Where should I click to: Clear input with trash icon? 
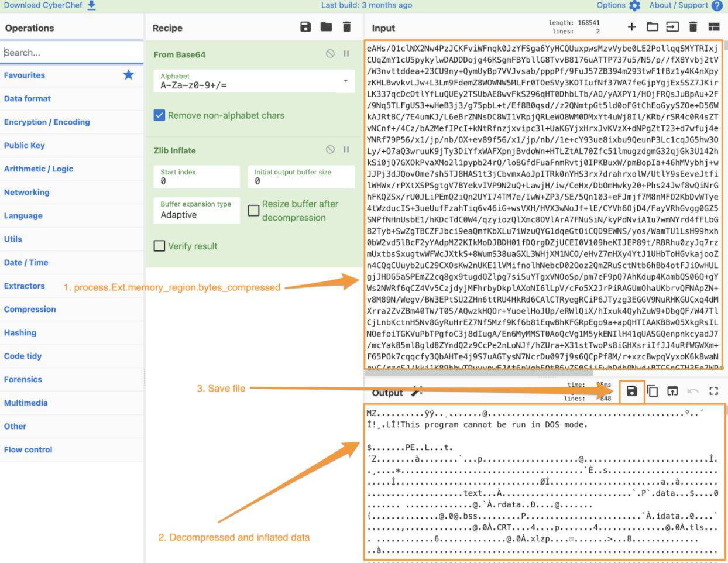(x=693, y=27)
